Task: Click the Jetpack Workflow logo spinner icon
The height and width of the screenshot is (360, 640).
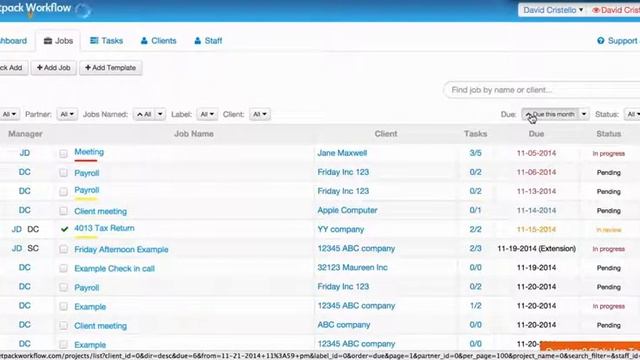Action: click(83, 10)
